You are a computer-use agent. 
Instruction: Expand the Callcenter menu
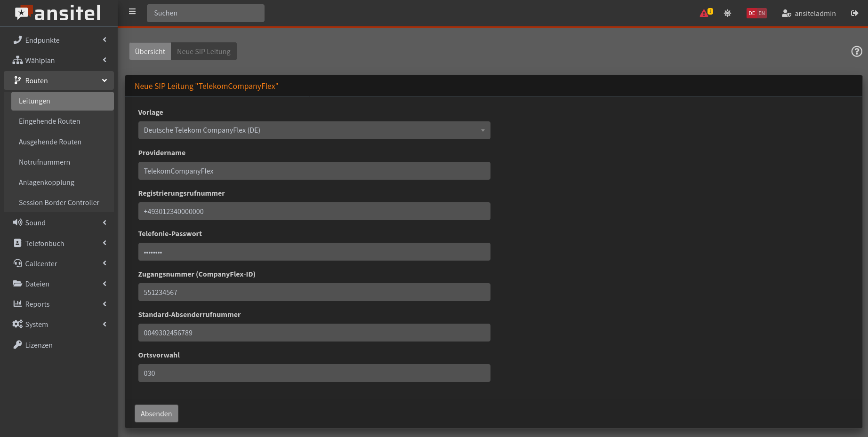59,263
